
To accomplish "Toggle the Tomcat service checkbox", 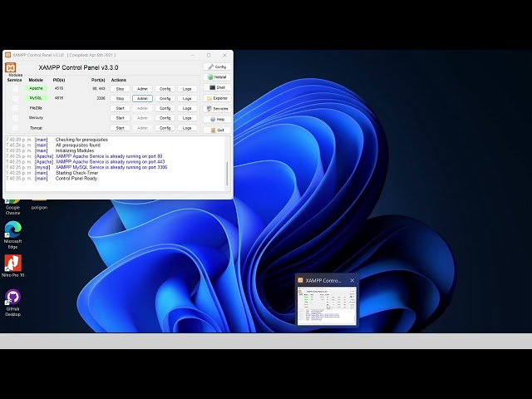I will pos(15,128).
